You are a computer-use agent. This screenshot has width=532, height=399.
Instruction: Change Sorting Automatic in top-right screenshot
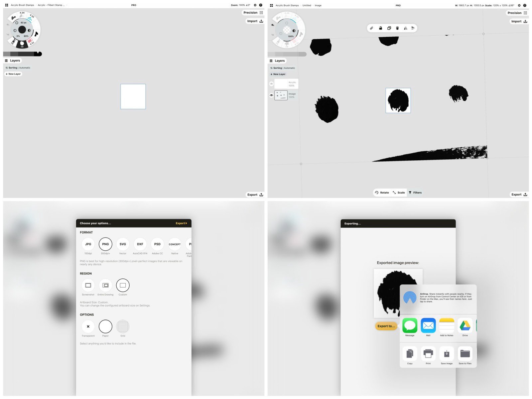click(283, 68)
